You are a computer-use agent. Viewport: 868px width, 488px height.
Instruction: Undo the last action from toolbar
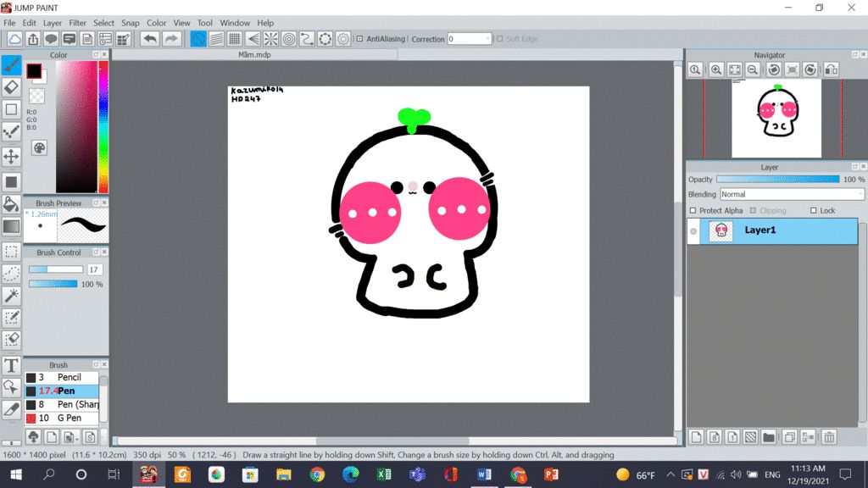[x=149, y=39]
